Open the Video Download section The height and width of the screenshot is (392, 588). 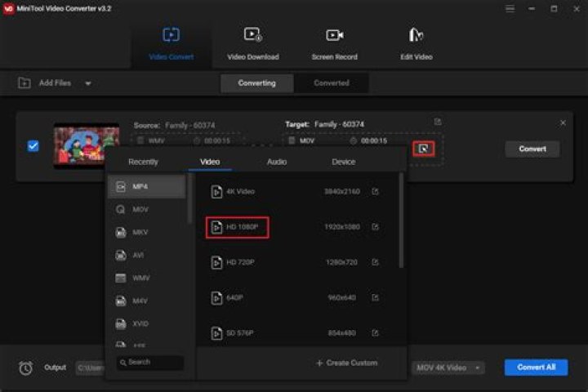(252, 44)
